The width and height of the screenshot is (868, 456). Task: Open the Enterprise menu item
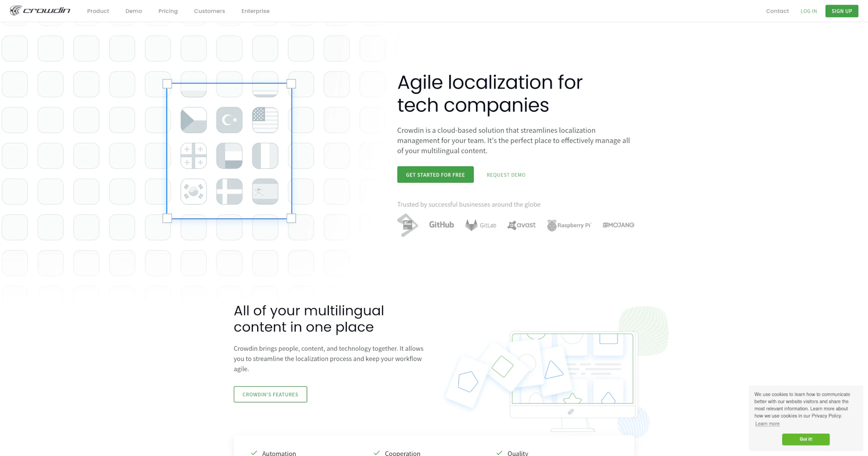(x=255, y=11)
